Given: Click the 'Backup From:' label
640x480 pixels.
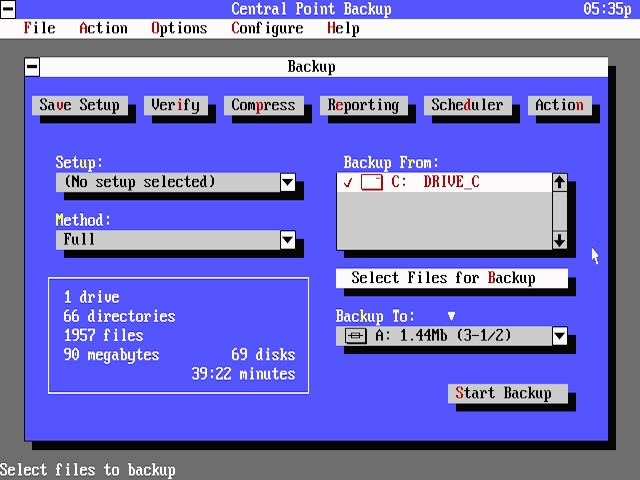Looking at the screenshot, I should point(391,163).
